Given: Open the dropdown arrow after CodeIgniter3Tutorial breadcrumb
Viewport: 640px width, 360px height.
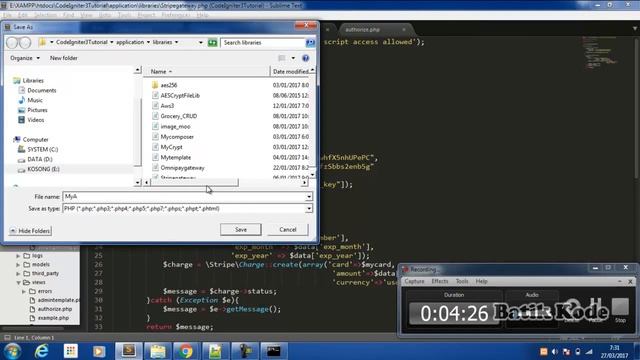Looking at the screenshot, I should point(111,42).
